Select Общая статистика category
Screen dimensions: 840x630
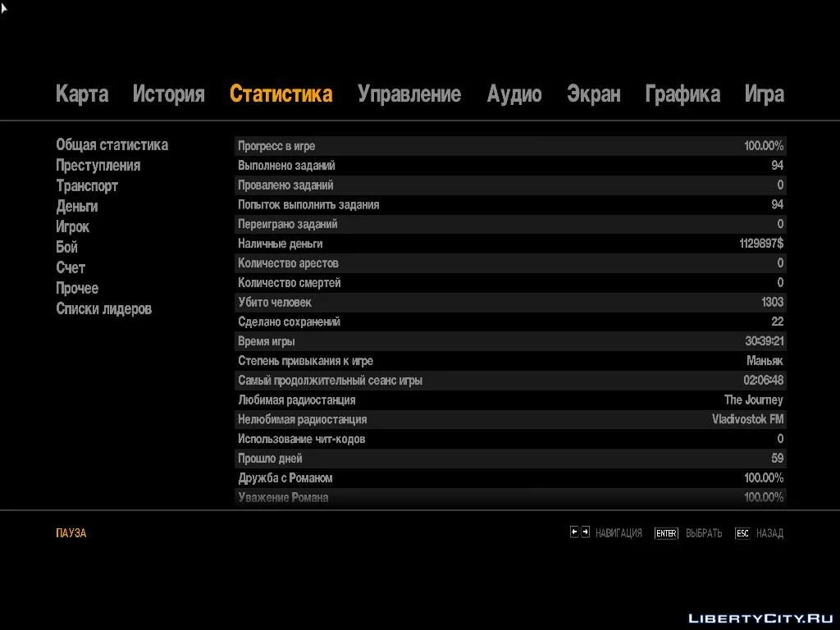[112, 145]
